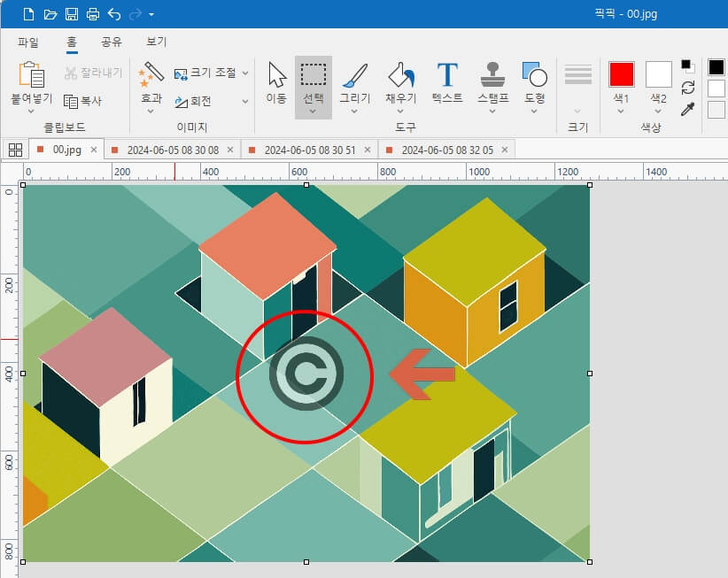Click the 효과 magic wand icon
This screenshot has width=728, height=578.
(x=151, y=74)
